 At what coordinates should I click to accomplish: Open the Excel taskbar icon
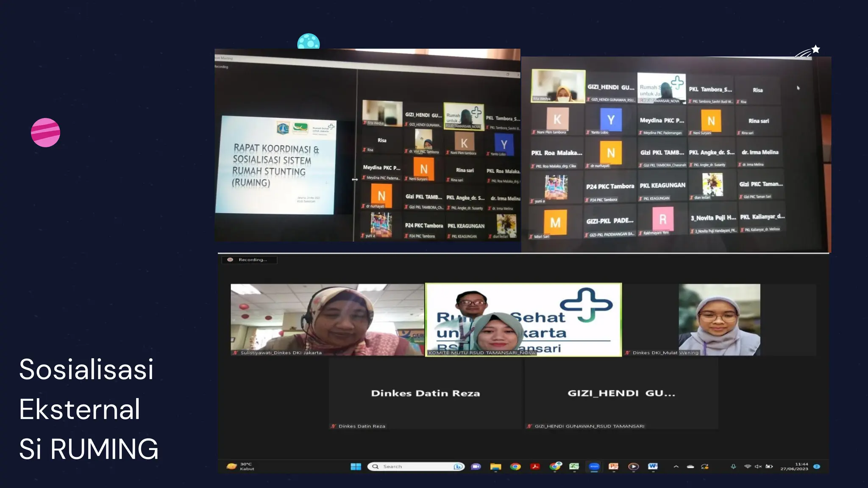point(574,466)
